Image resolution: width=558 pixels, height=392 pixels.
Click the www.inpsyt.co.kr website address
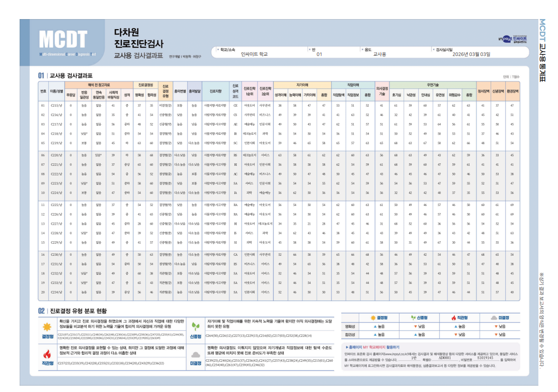(x=396, y=354)
